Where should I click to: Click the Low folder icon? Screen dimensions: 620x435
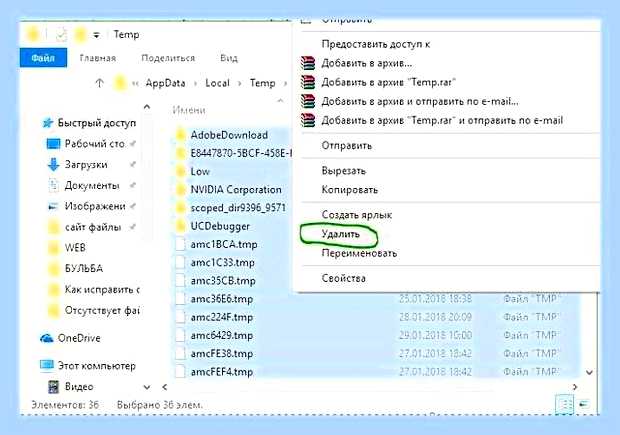(180, 172)
